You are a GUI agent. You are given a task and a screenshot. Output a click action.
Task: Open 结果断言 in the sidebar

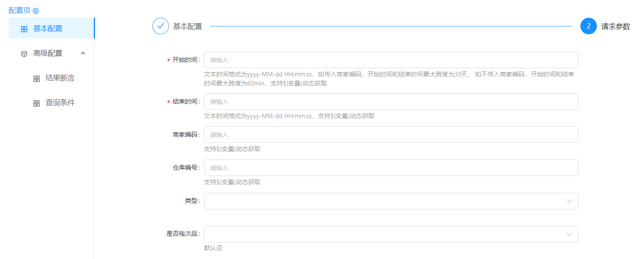60,78
